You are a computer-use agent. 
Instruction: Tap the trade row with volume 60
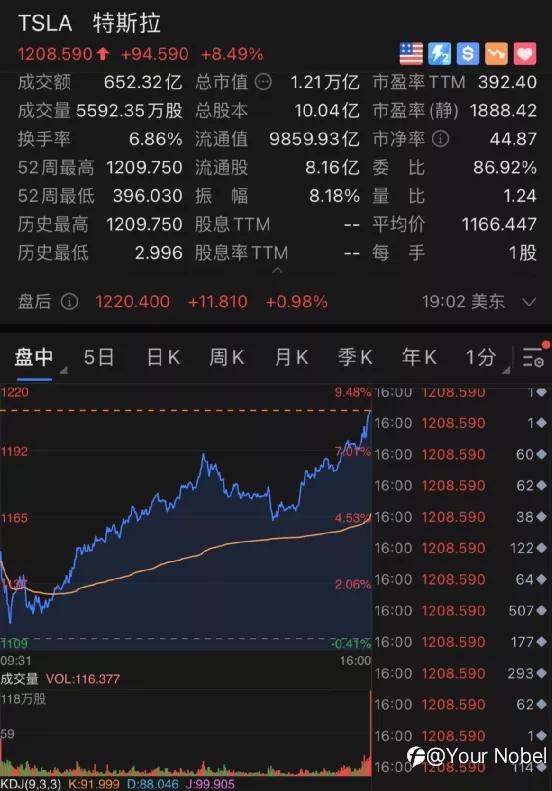[x=461, y=455]
